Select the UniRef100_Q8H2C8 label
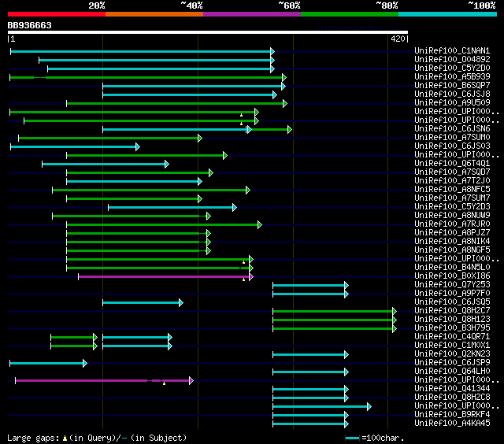This screenshot has width=504, height=444. pos(452,398)
